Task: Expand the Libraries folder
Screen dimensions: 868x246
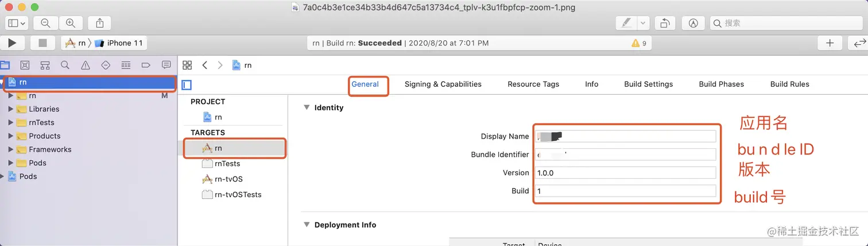Action: [x=11, y=109]
